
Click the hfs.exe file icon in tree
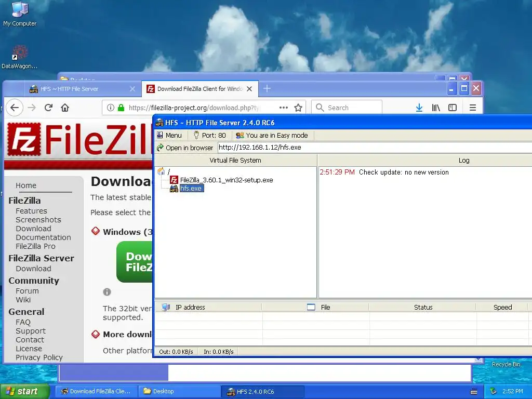(x=174, y=188)
